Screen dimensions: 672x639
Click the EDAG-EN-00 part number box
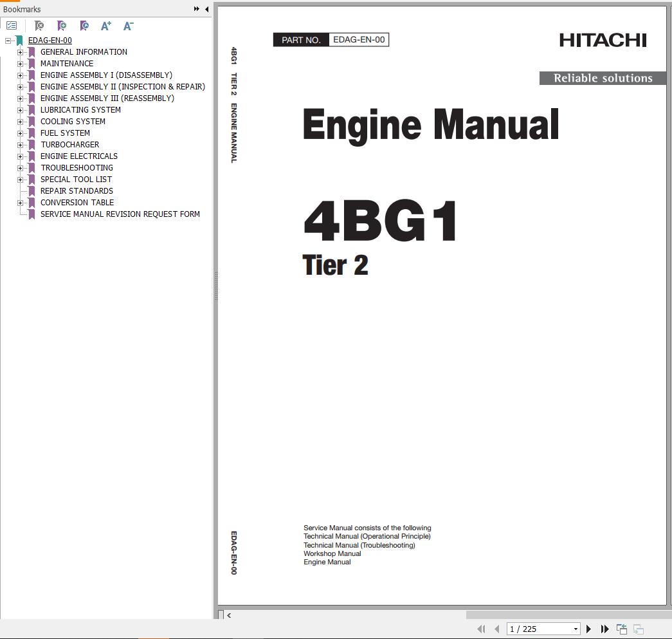359,39
